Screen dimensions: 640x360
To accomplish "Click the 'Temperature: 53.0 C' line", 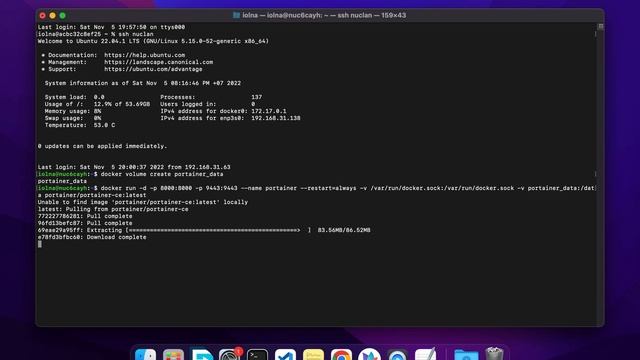I will (x=80, y=125).
